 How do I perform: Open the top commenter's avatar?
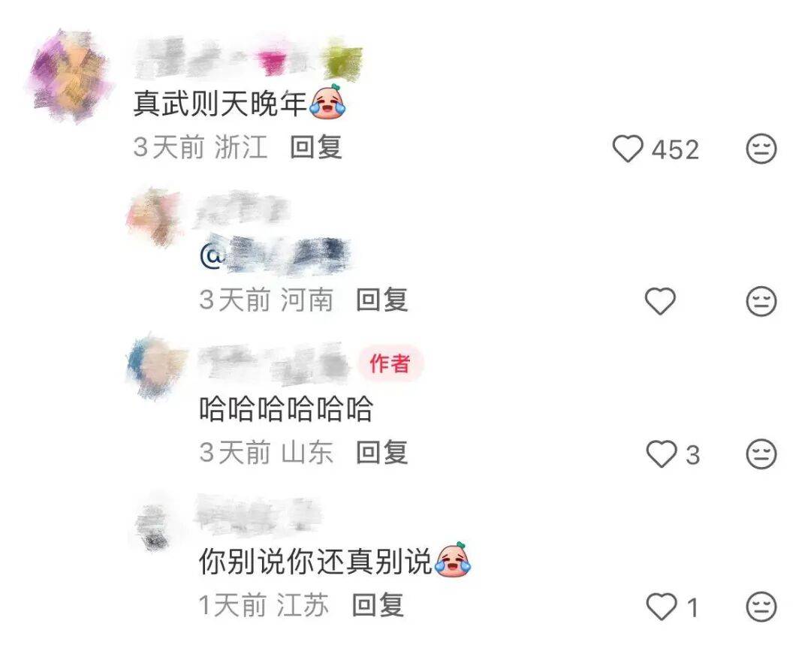click(69, 77)
